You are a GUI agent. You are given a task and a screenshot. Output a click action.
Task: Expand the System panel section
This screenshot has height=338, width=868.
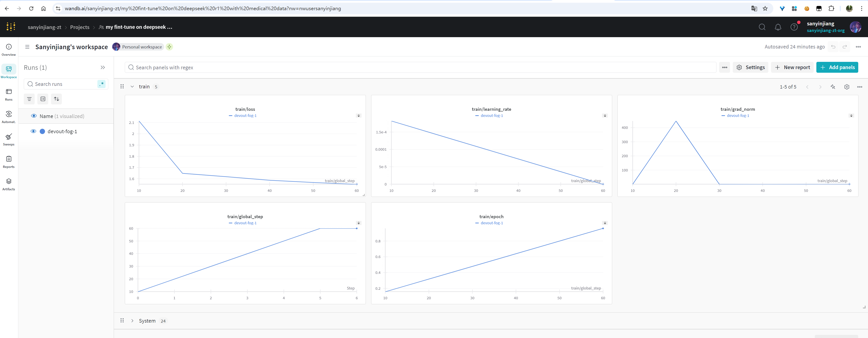(x=132, y=321)
